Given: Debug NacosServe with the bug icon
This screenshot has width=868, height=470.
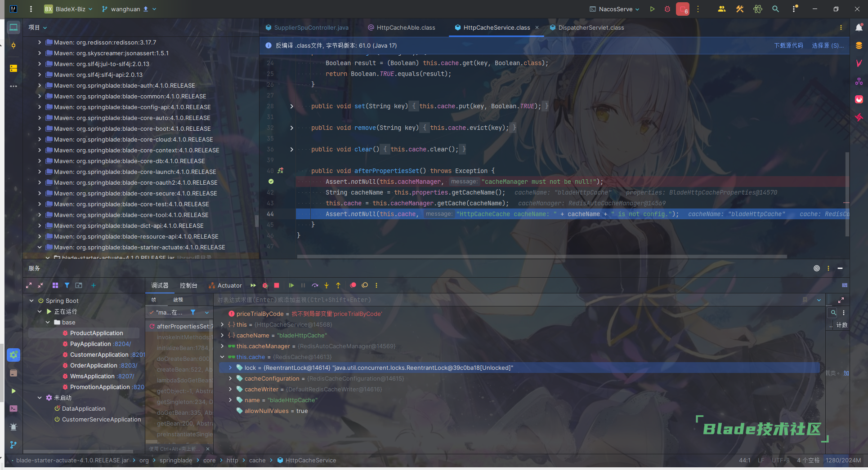Looking at the screenshot, I should (x=667, y=9).
